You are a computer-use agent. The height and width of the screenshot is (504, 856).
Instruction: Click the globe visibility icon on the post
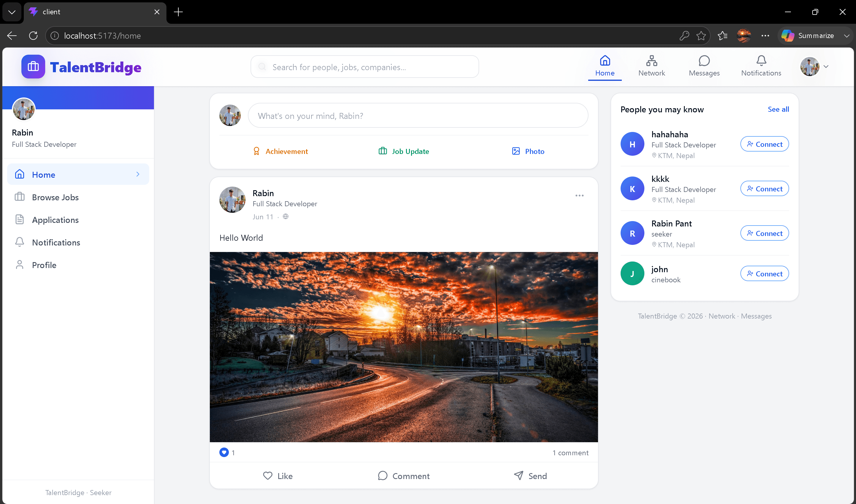click(286, 216)
